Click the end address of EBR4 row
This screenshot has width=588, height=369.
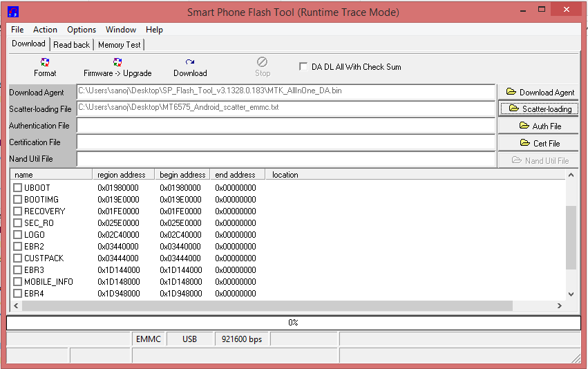pyautogui.click(x=236, y=294)
